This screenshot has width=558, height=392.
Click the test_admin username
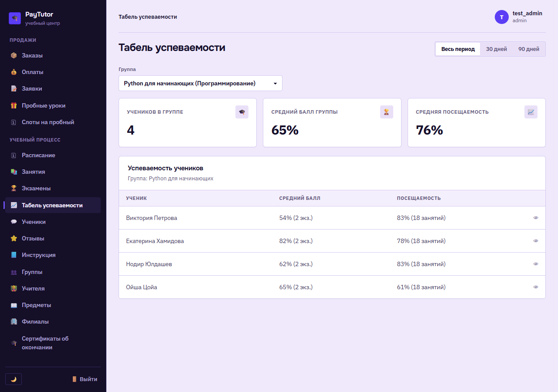(x=527, y=14)
